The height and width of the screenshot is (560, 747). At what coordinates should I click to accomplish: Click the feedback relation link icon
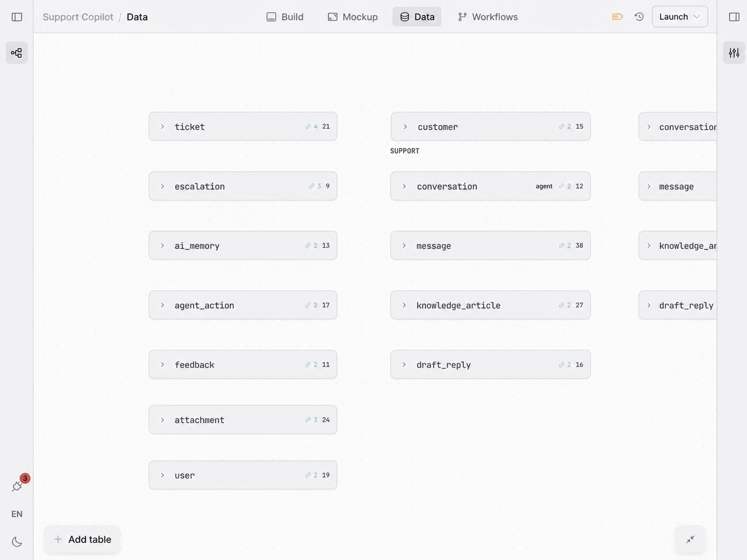(308, 364)
